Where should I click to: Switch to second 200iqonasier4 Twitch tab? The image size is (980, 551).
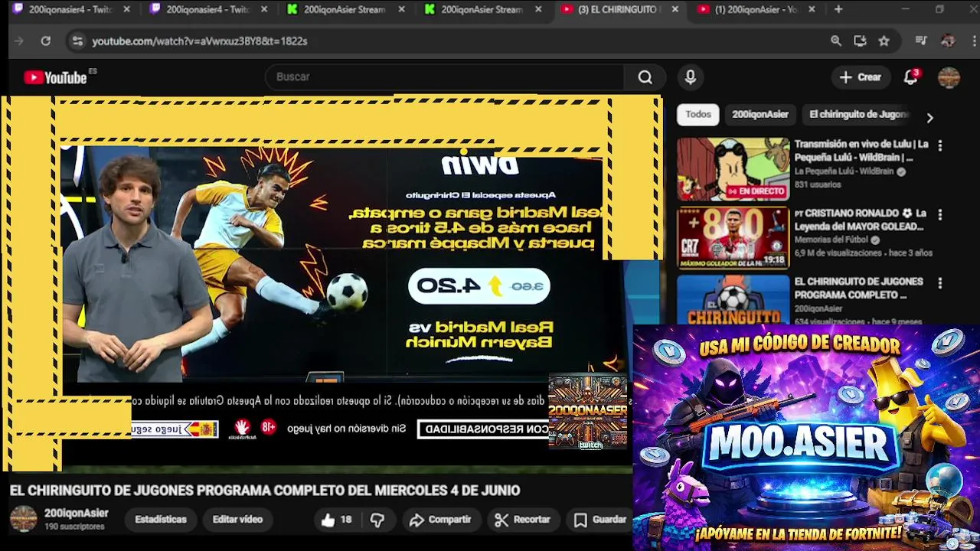pos(208,9)
